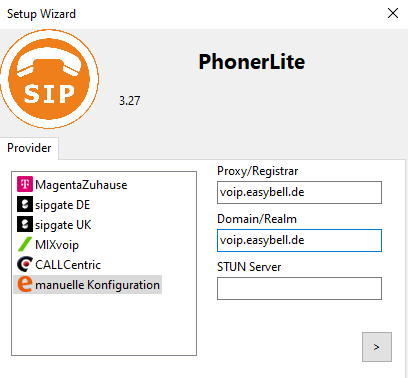The height and width of the screenshot is (378, 408).
Task: Click the orange easybell 'e' icon
Action: pyautogui.click(x=25, y=284)
